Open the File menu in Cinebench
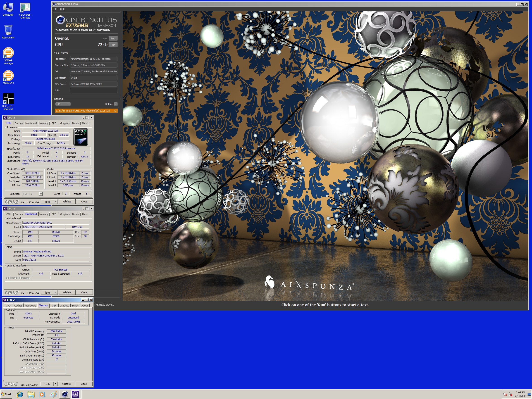Viewport: 532px width, 399px height. point(55,9)
